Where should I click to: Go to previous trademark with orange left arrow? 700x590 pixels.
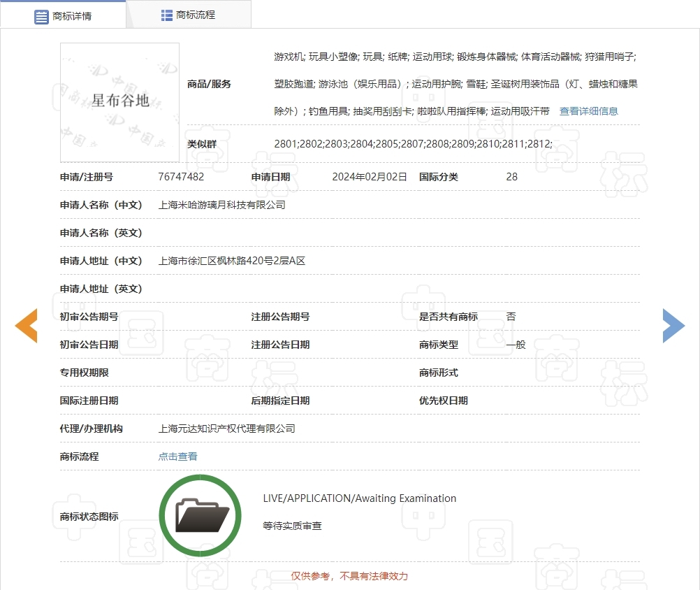point(26,325)
